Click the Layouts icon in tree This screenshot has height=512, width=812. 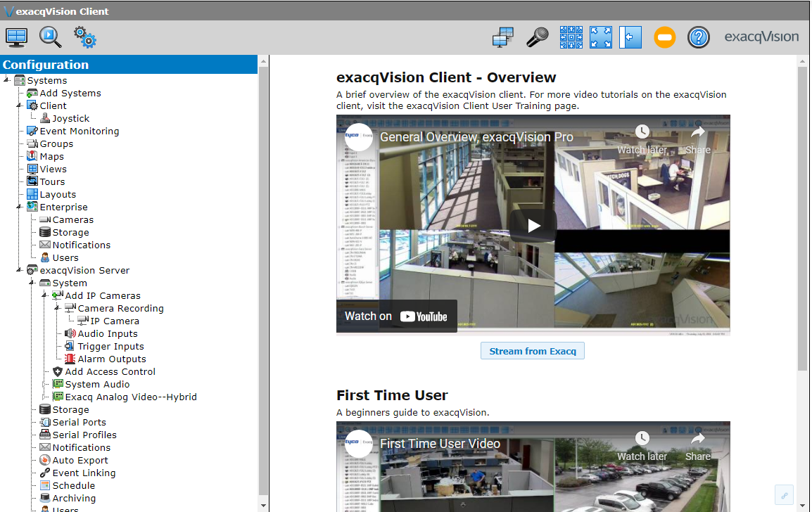(32, 194)
